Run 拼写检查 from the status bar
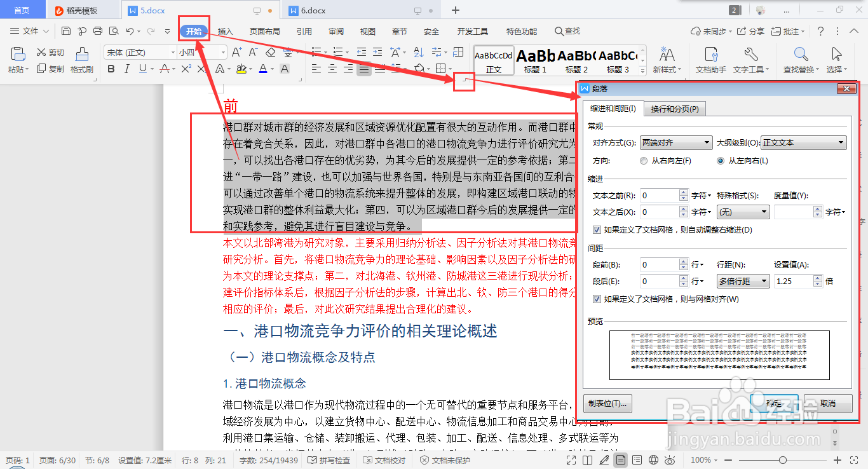 (329, 460)
